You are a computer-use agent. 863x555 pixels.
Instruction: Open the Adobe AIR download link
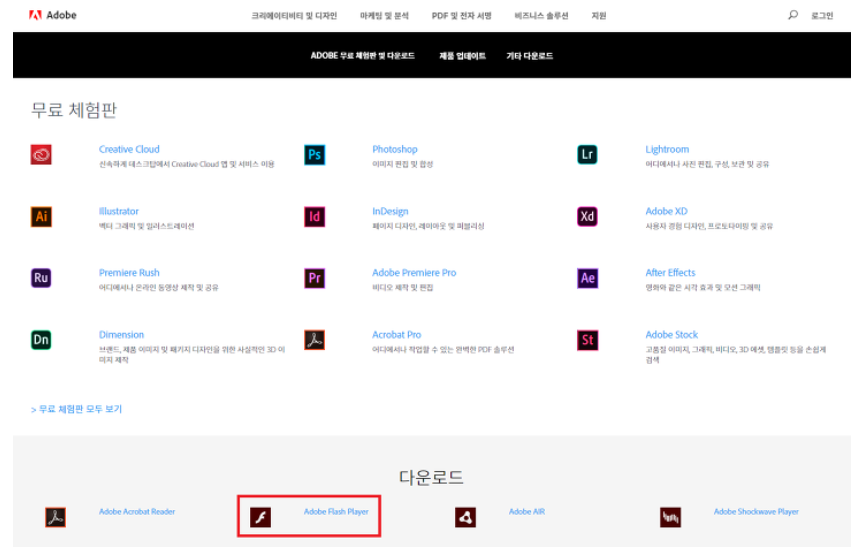point(527,512)
